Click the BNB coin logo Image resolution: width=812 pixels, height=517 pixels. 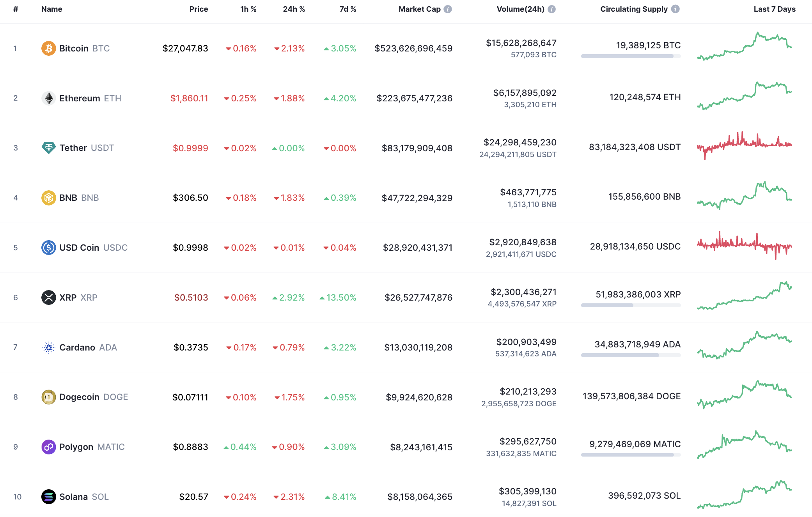(x=48, y=198)
